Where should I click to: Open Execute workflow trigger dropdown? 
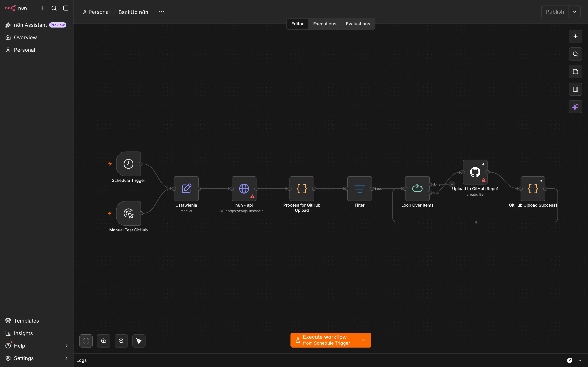coord(363,340)
